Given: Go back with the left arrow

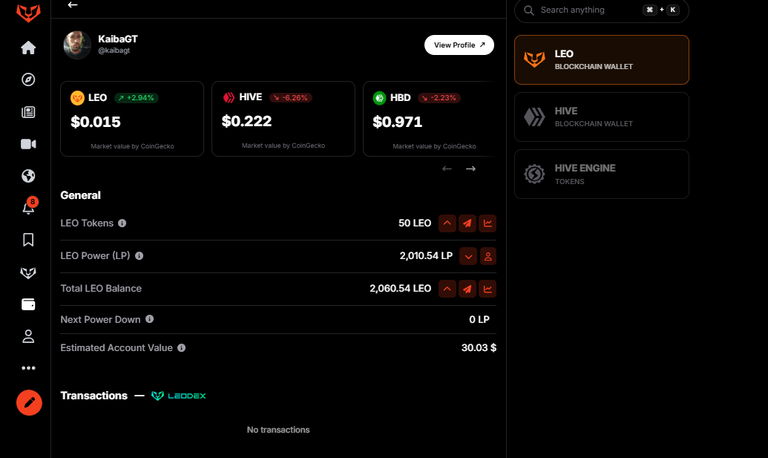Looking at the screenshot, I should pyautogui.click(x=72, y=5).
